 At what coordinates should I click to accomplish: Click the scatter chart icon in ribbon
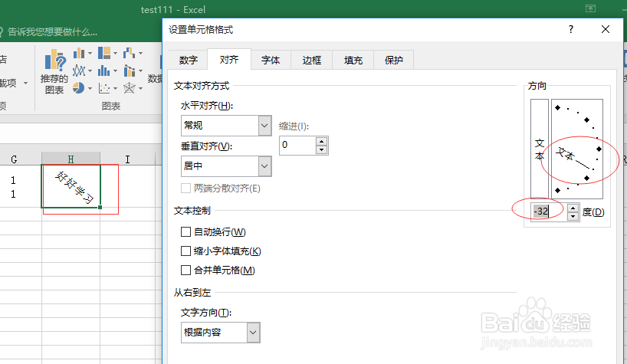[104, 88]
